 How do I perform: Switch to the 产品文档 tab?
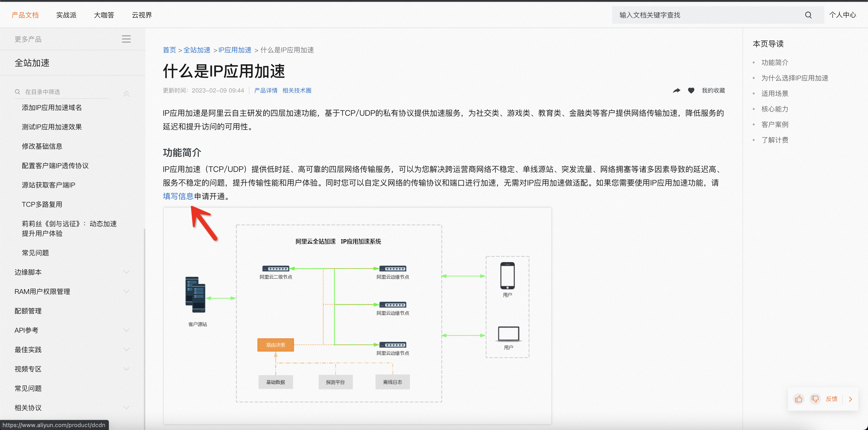pos(25,15)
